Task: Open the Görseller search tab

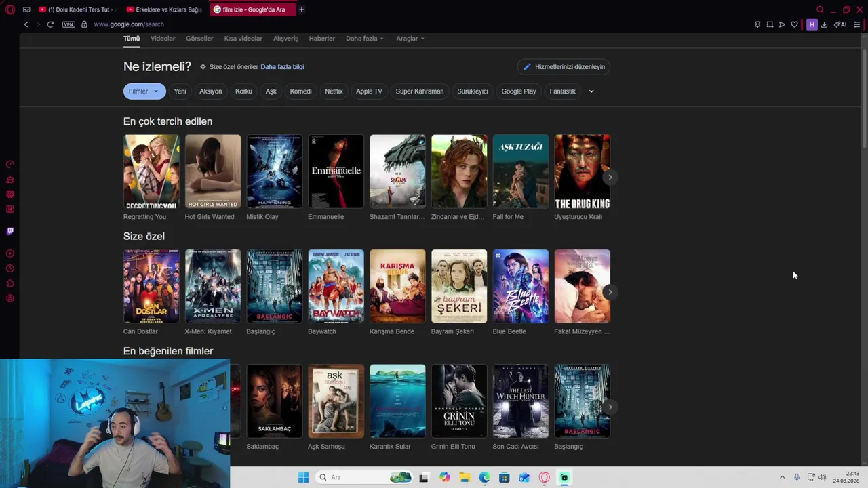Action: (199, 39)
